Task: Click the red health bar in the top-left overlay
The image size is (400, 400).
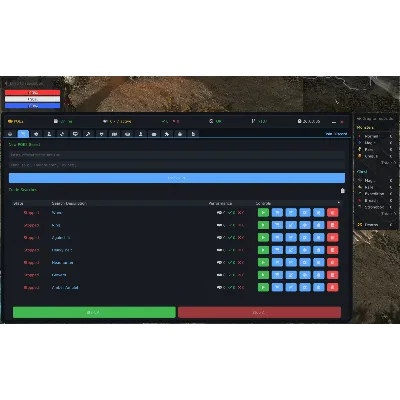Action: 32,93
